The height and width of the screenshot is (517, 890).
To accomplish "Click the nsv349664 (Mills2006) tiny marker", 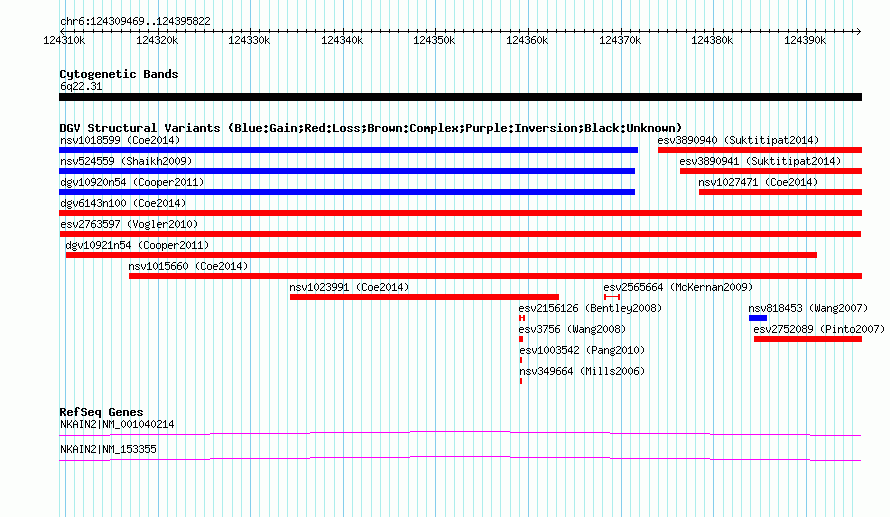I will (x=520, y=381).
